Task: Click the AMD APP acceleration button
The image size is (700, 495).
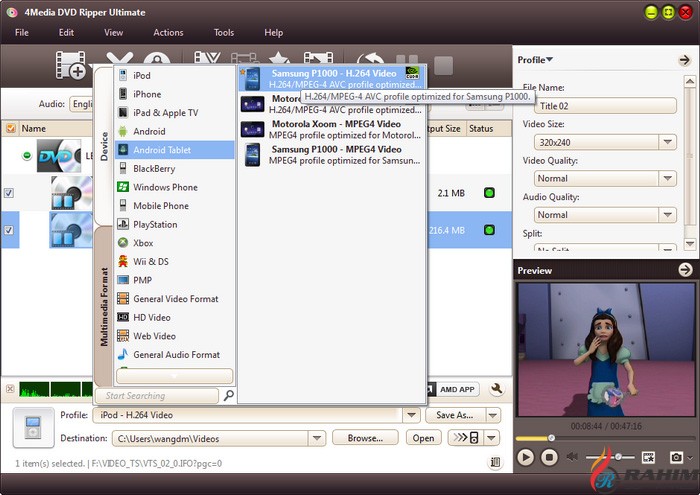Action: coord(456,390)
